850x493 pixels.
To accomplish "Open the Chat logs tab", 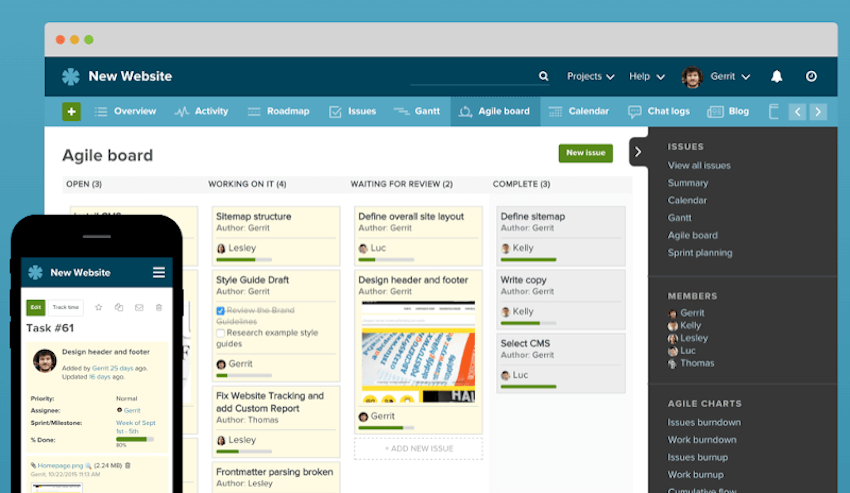I will point(659,111).
